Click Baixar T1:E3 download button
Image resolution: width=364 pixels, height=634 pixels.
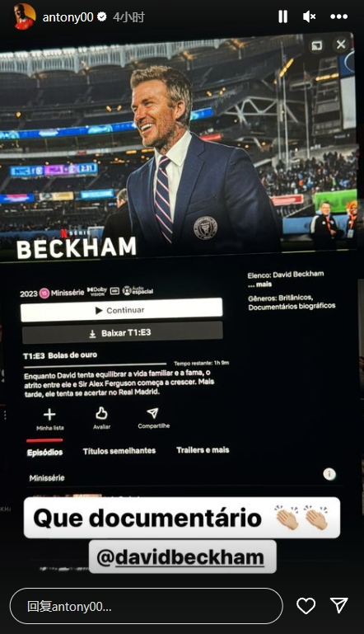(122, 333)
